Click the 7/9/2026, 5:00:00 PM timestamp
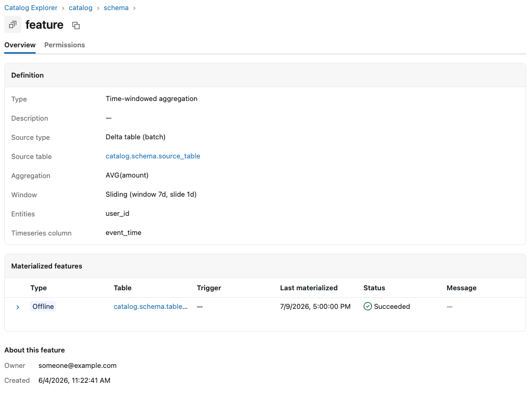This screenshot has height=395, width=532. [x=315, y=306]
